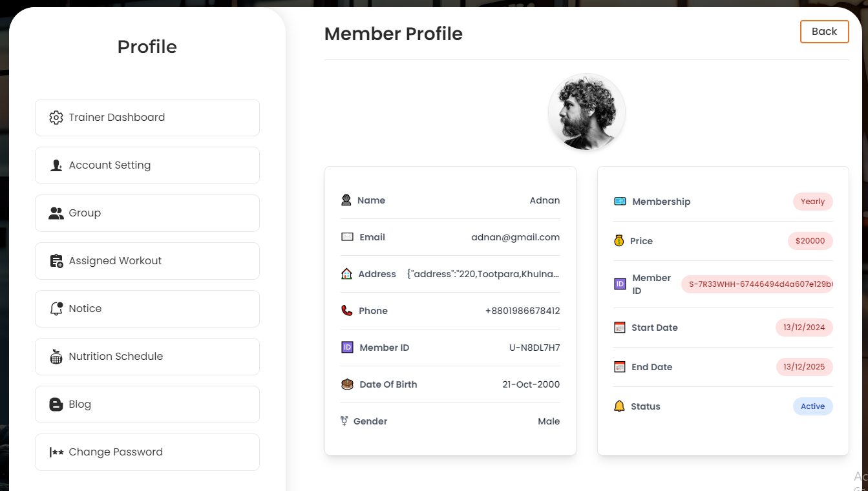
Task: Click the Notice bell icon
Action: click(x=56, y=309)
